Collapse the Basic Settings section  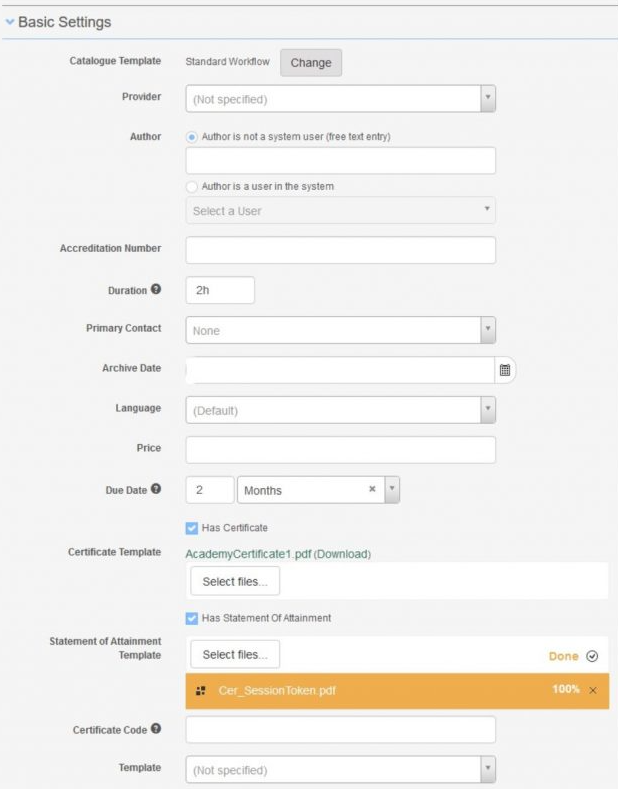(x=10, y=22)
